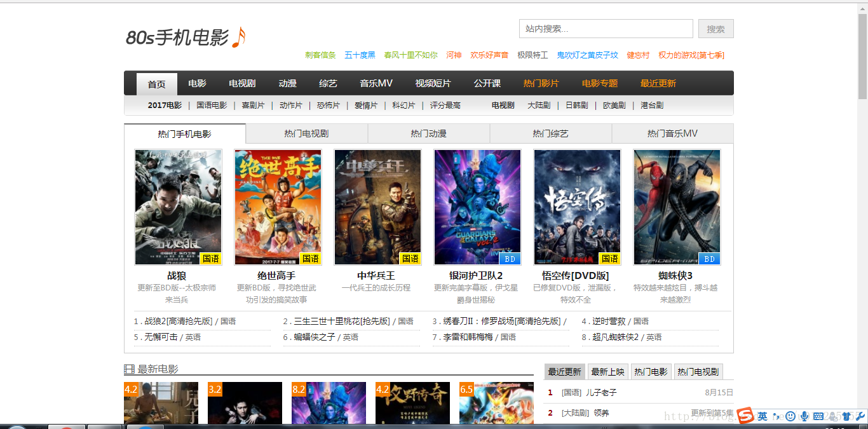Click the BD badge on 银河护卫队2 poster

[510, 259]
